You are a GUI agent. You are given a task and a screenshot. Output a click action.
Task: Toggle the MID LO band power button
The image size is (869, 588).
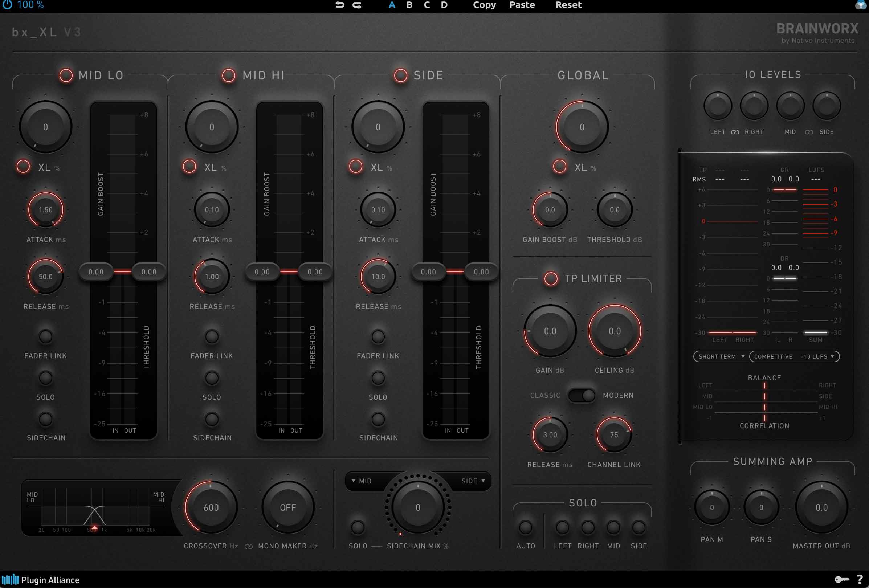[66, 75]
